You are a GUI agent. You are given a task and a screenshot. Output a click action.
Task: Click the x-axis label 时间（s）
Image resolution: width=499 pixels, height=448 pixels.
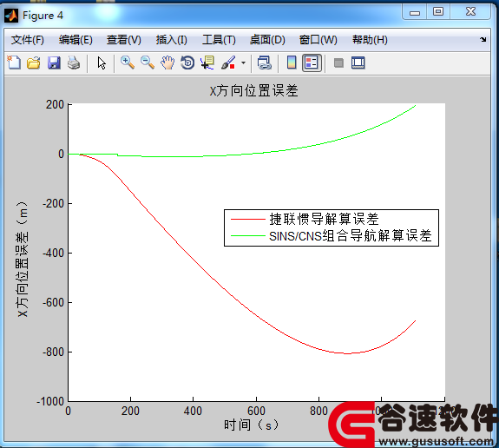click(x=251, y=425)
